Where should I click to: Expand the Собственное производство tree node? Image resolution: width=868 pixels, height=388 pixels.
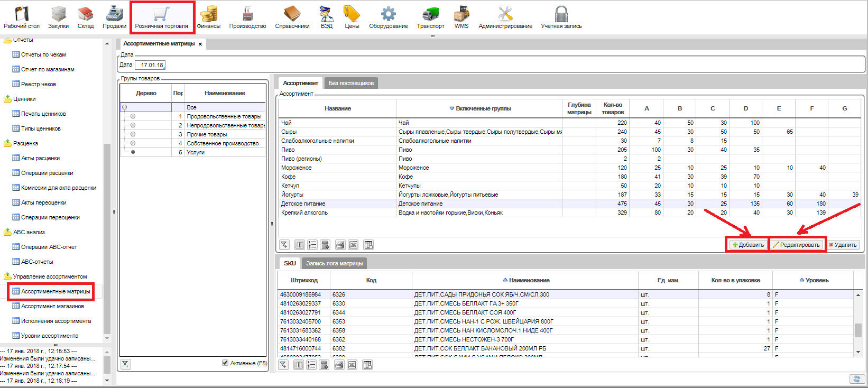click(x=133, y=143)
